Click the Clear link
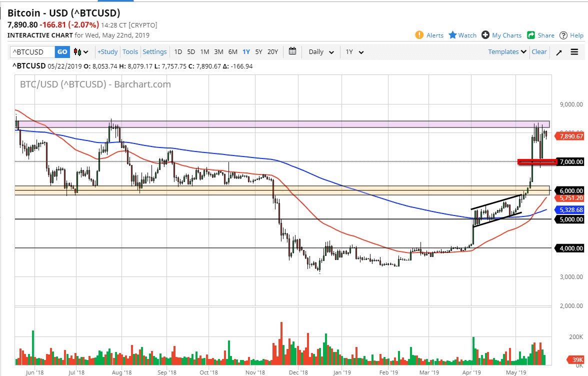 click(539, 51)
